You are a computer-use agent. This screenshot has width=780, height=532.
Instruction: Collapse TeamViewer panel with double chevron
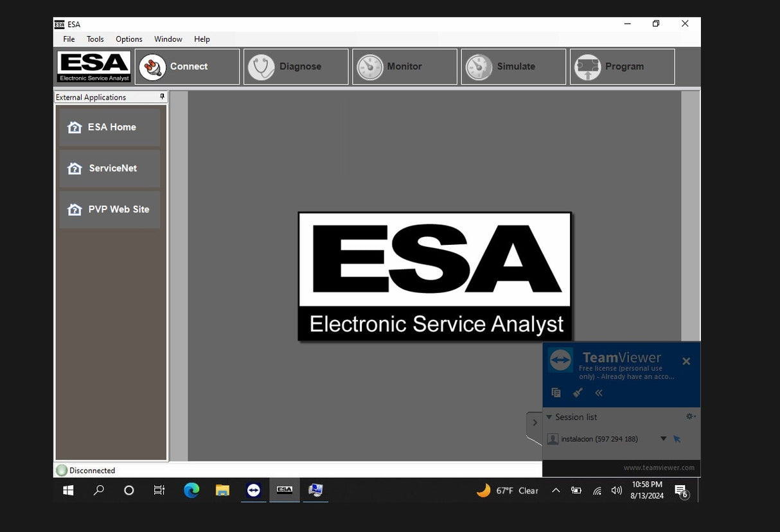click(599, 393)
